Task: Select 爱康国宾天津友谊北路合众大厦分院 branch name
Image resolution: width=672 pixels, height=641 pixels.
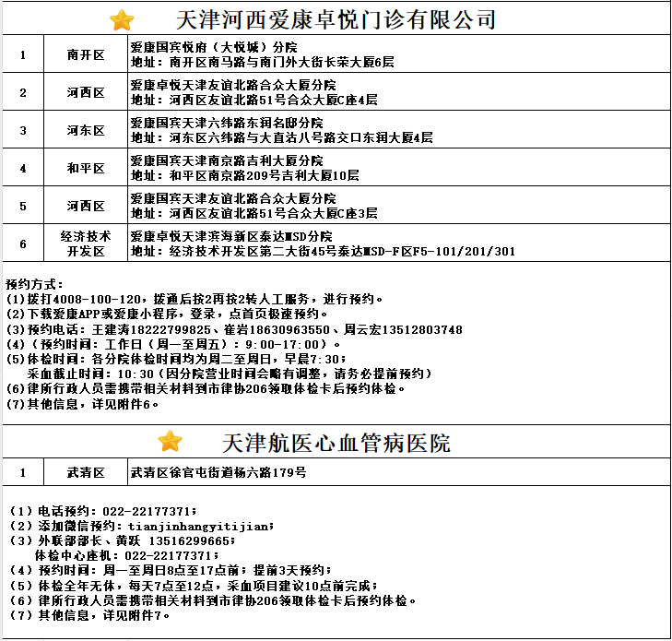Action: point(233,198)
